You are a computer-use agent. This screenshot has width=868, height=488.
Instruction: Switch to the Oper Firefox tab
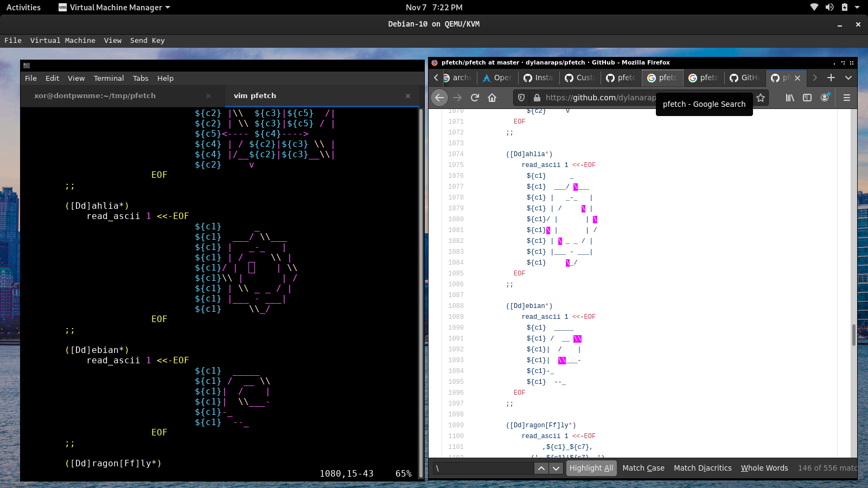497,78
